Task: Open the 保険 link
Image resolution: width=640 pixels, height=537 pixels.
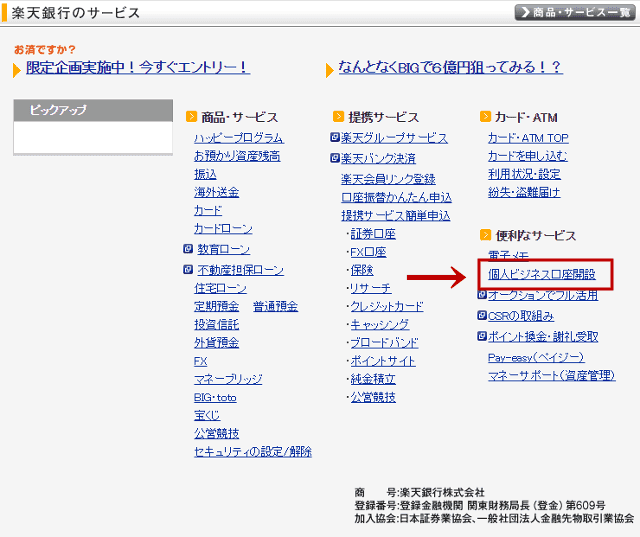Action: click(x=362, y=270)
